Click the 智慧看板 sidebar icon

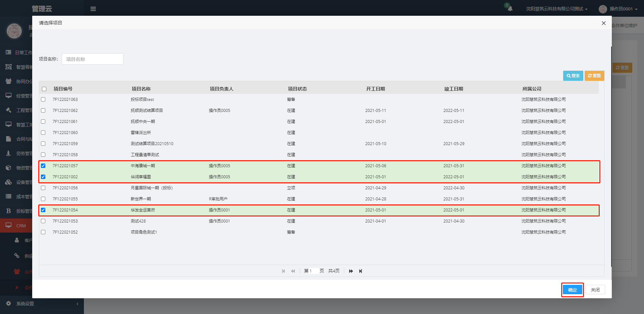click(x=8, y=67)
